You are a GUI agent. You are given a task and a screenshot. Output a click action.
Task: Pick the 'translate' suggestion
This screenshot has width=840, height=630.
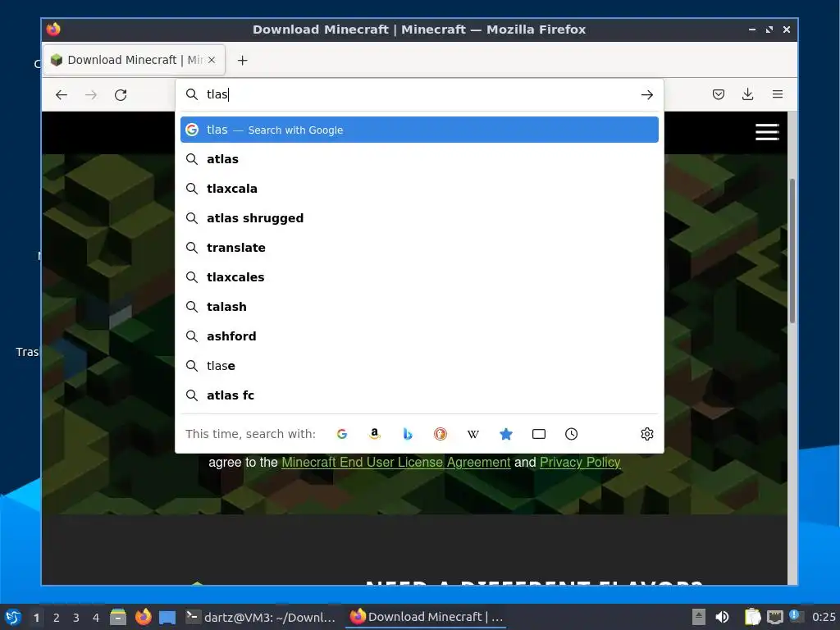click(419, 248)
